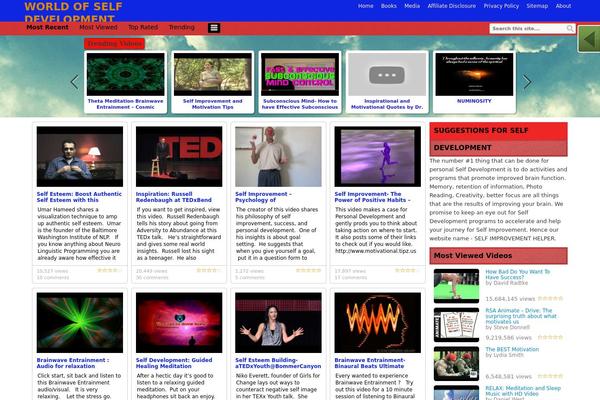Screen dimensions: 600x400
Task: Open Self Esteem Building- aTEDxYouth@BommerCanyon link
Action: point(278,363)
